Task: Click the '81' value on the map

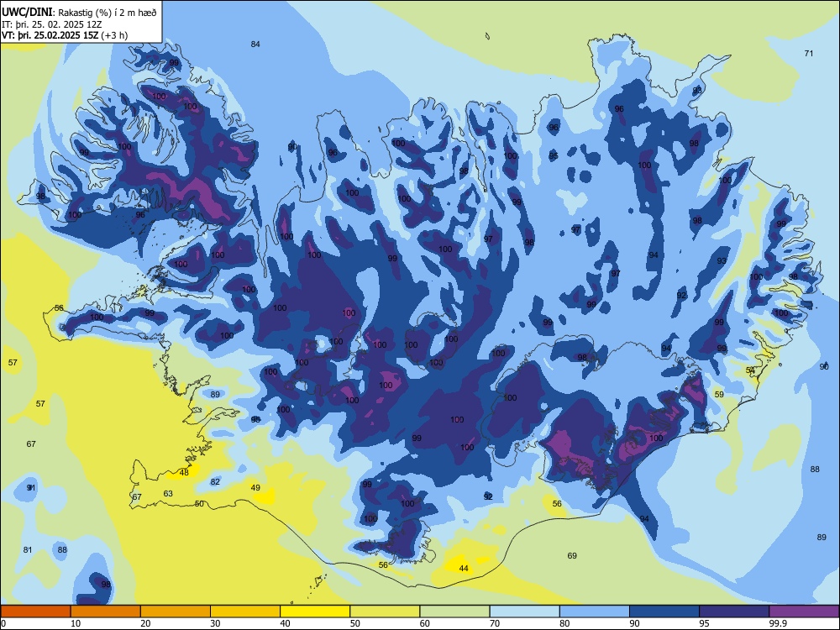Action: [28, 549]
